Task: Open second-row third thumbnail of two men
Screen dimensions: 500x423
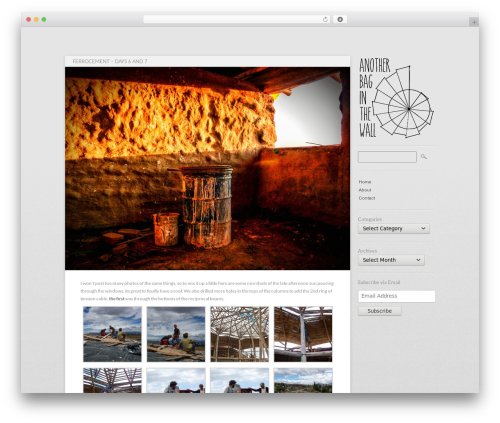Action: 239,380
